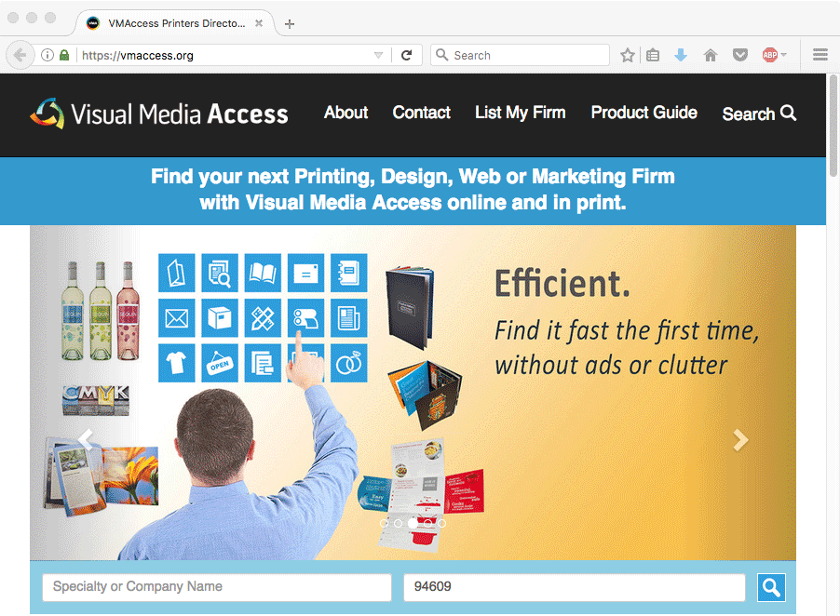Go to the browser home icon
The image size is (840, 616).
[x=711, y=55]
